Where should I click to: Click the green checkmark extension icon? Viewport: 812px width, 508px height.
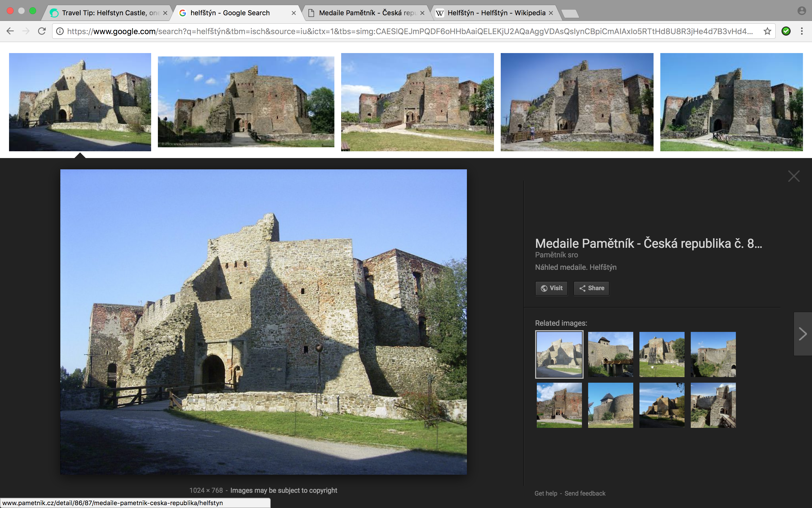[x=786, y=31]
